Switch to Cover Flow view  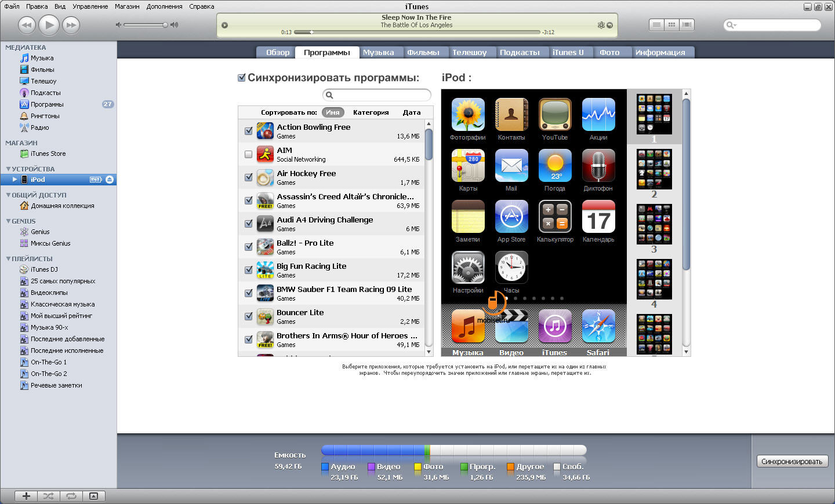[x=687, y=25]
